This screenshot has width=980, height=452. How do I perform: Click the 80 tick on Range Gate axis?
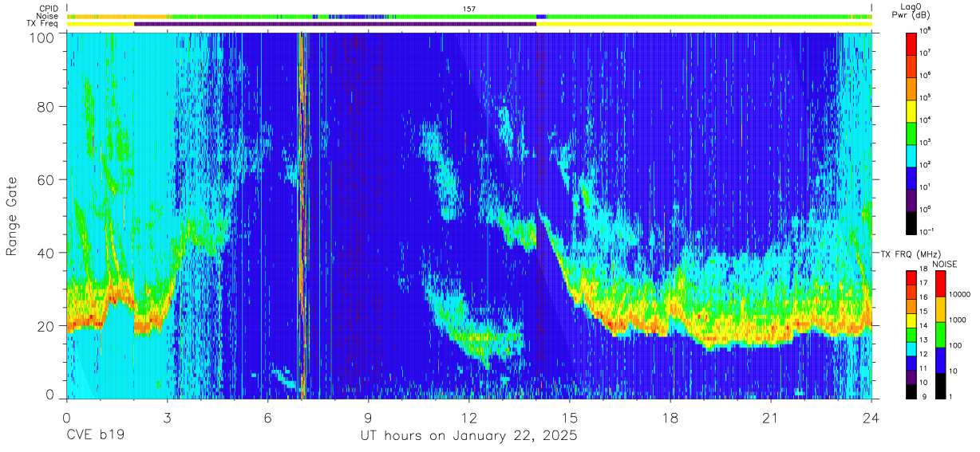click(48, 107)
